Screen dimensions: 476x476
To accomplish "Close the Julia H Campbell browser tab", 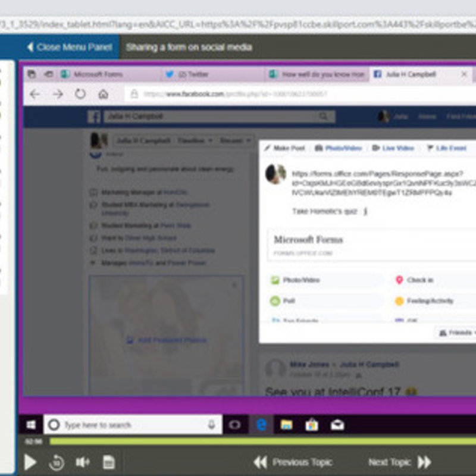I will pos(464,74).
